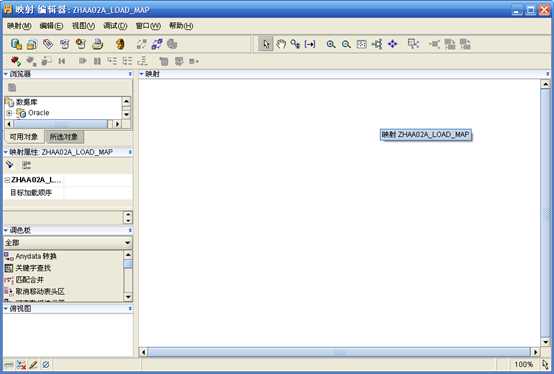Collapse the 浏览器 panel header

6,74
